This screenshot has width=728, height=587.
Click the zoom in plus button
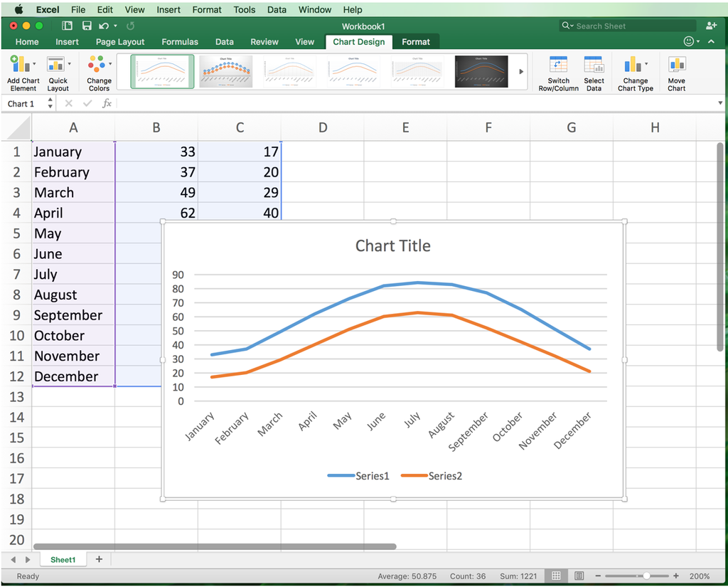pos(676,576)
